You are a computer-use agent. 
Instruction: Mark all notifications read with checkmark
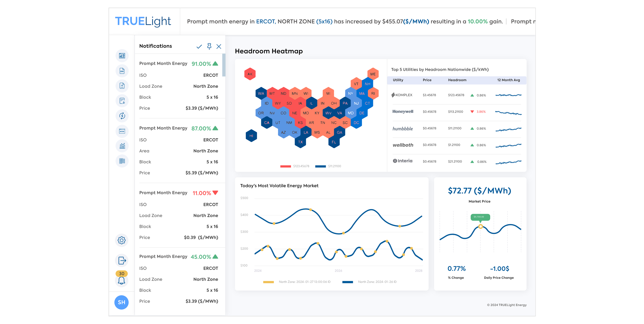click(x=199, y=47)
